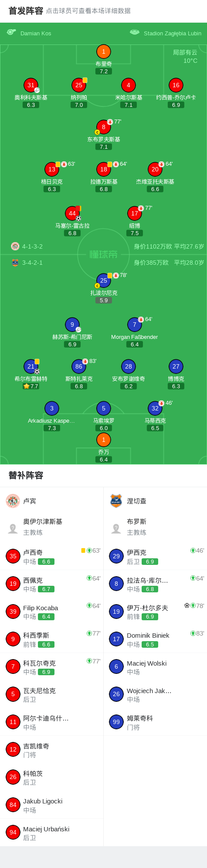Screen dimensions: 207x868
Task: Click the 7.5 rating badge under 绍博
Action: coord(135,233)
